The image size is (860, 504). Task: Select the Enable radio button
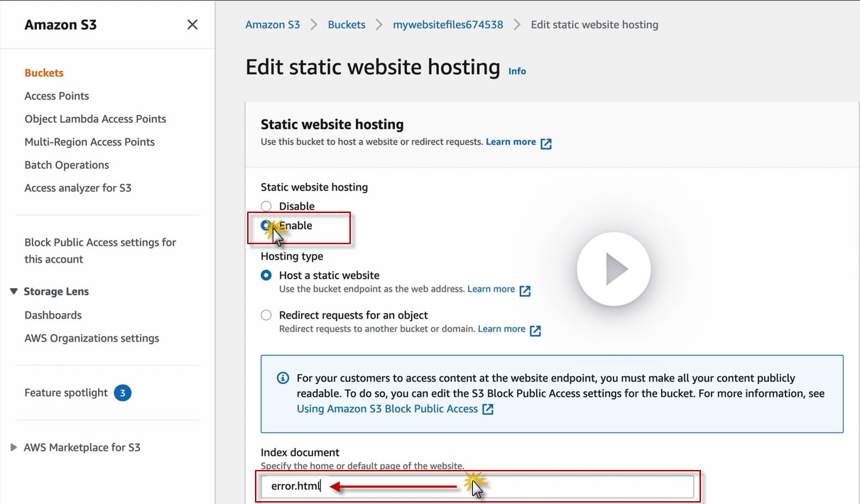(266, 226)
